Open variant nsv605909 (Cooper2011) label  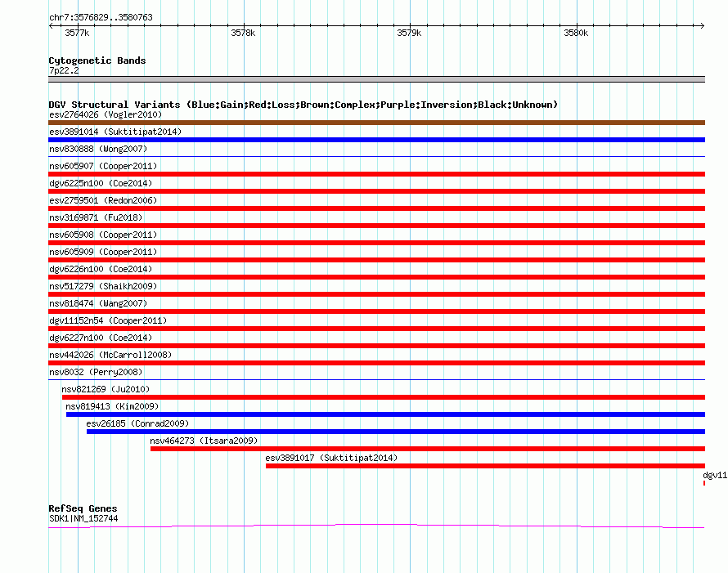tap(103, 252)
